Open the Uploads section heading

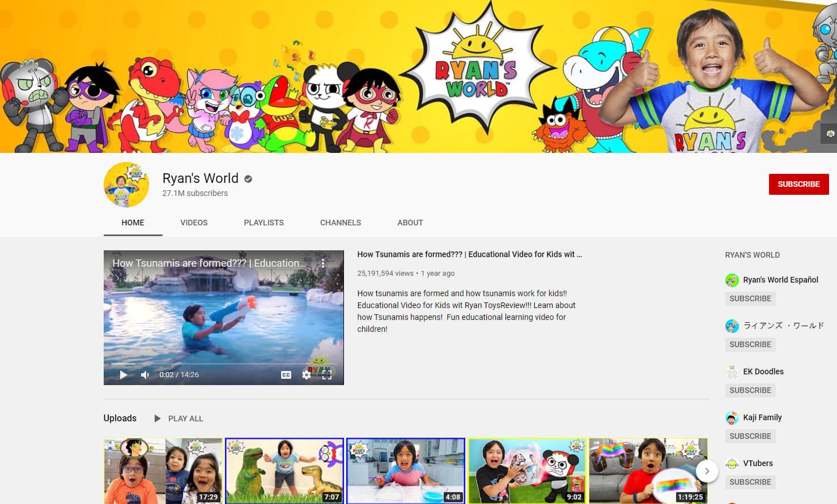coord(120,418)
